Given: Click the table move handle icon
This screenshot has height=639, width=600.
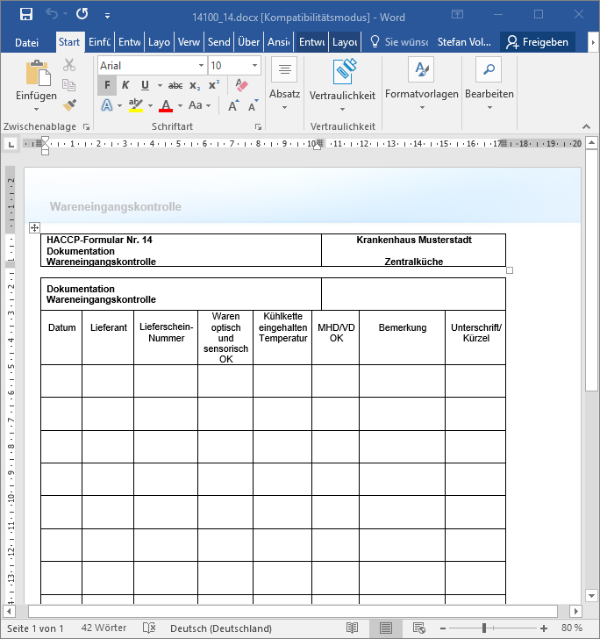Looking at the screenshot, I should 35,228.
